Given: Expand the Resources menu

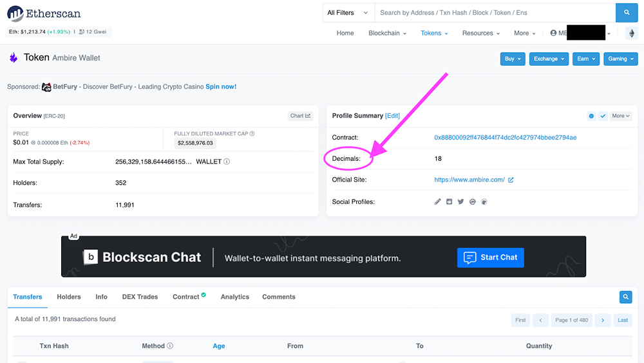Looking at the screenshot, I should [x=481, y=33].
